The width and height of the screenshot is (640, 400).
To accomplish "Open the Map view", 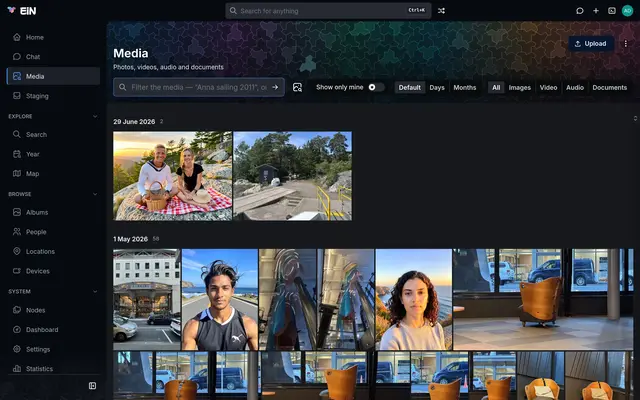I will (x=53, y=173).
